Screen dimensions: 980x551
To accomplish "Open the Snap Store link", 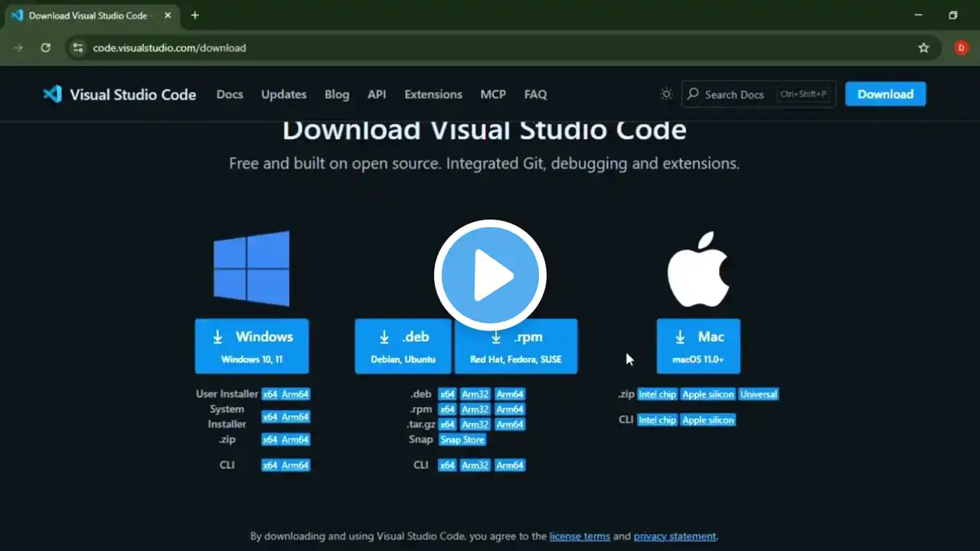I will pos(462,440).
